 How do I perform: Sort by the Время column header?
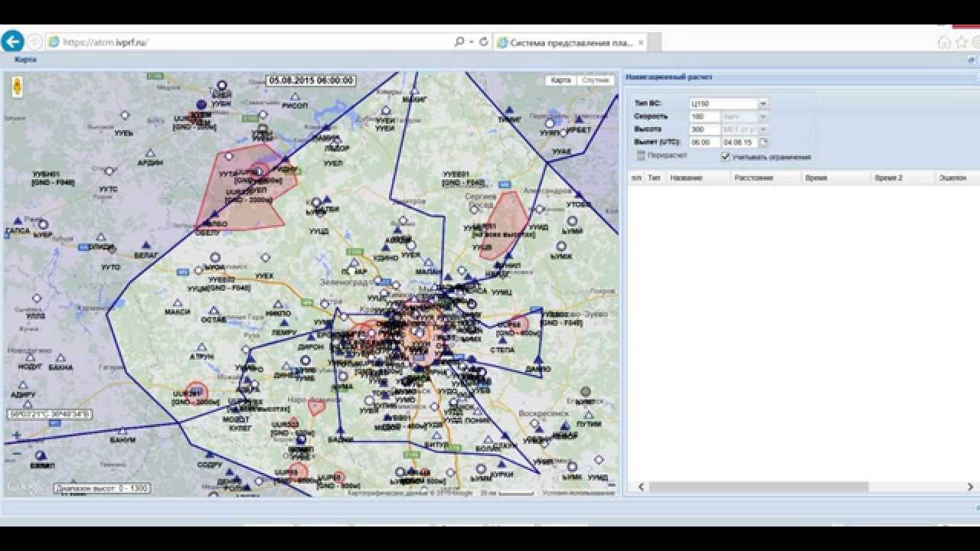coord(835,178)
